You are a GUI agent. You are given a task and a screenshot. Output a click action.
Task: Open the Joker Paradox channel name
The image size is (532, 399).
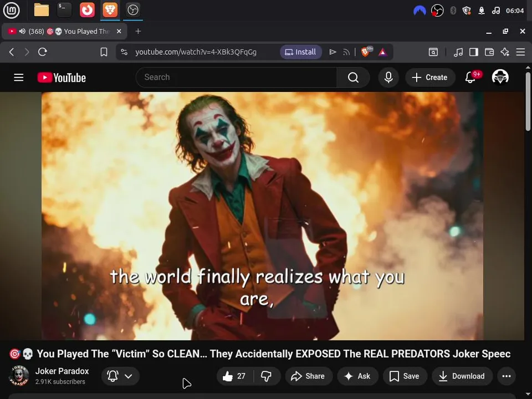[62, 371]
